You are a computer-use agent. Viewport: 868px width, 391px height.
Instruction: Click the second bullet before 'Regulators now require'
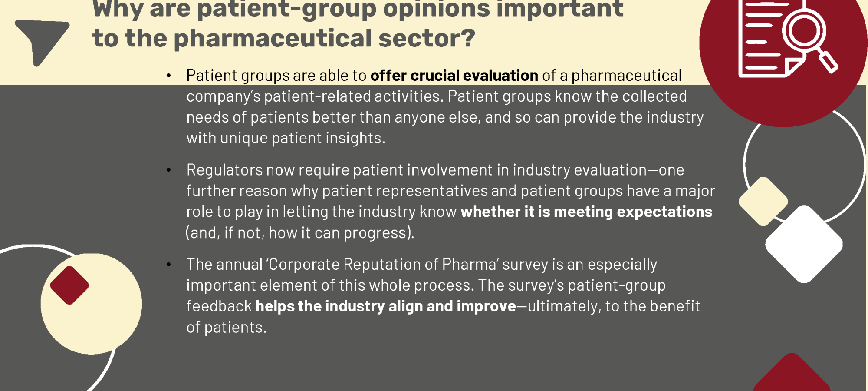[168, 170]
